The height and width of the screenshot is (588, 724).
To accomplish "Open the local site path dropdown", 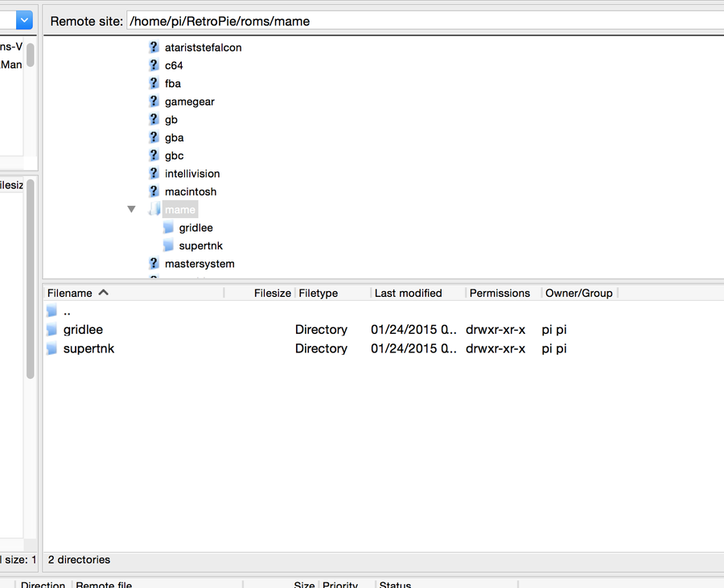I will (x=23, y=20).
